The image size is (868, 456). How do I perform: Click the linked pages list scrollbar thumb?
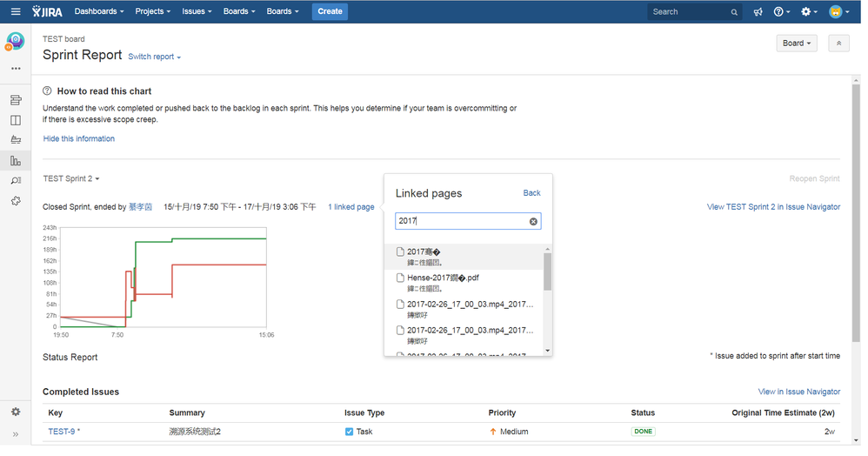[547, 272]
